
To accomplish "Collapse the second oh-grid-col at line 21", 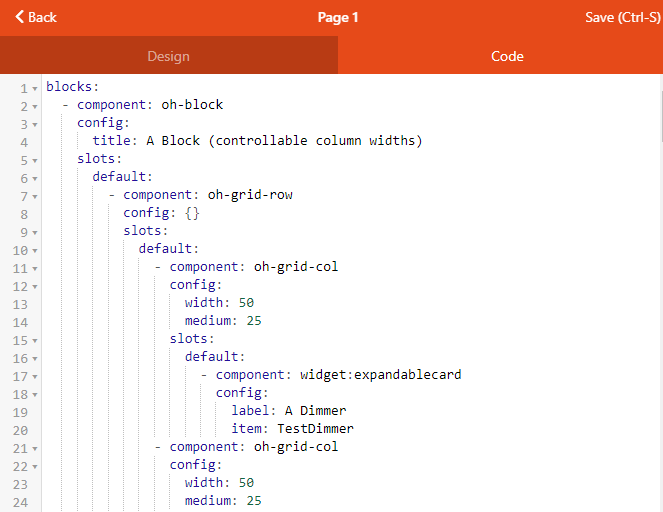I will (36, 448).
